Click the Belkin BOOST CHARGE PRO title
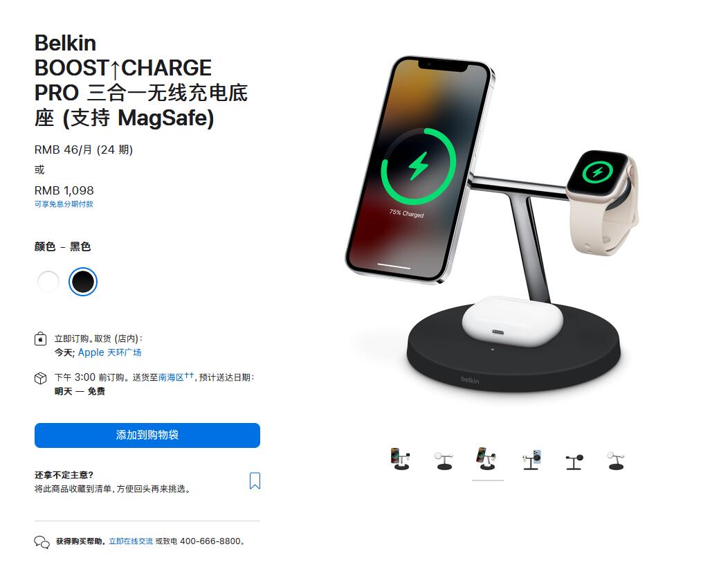728x576 pixels. pos(141,80)
